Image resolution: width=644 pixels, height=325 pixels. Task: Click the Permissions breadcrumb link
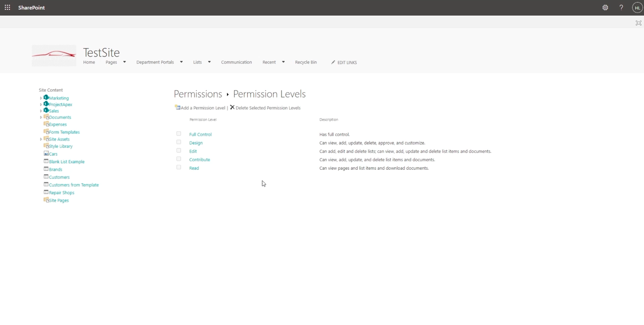(x=198, y=94)
